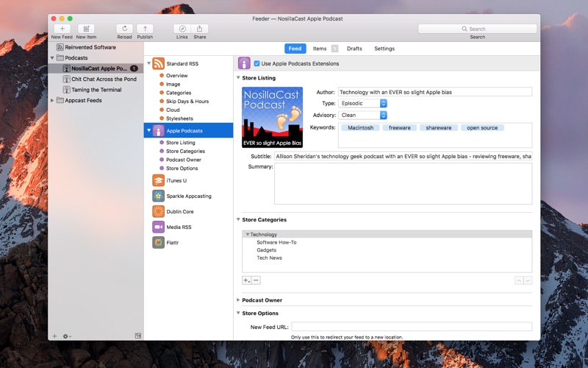Select Chit Chat Across the Pond feed
This screenshot has width=588, height=368.
click(104, 79)
